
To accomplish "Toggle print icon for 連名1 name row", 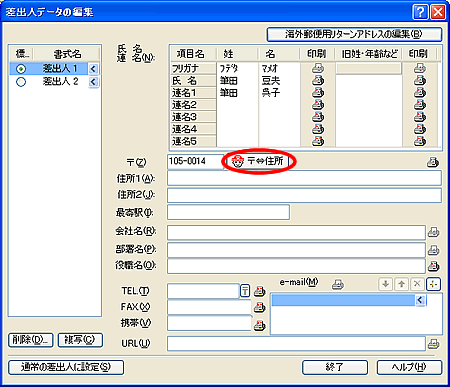I will coord(318,92).
